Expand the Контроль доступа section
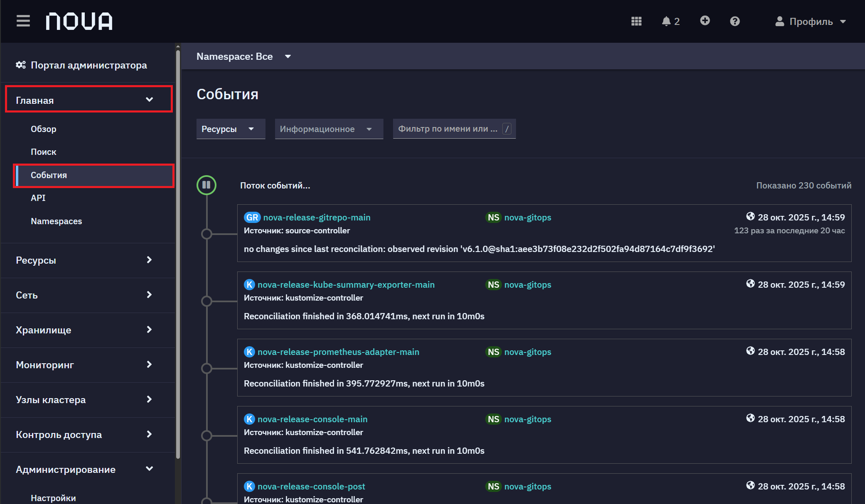Image resolution: width=865 pixels, height=504 pixels. click(88, 435)
